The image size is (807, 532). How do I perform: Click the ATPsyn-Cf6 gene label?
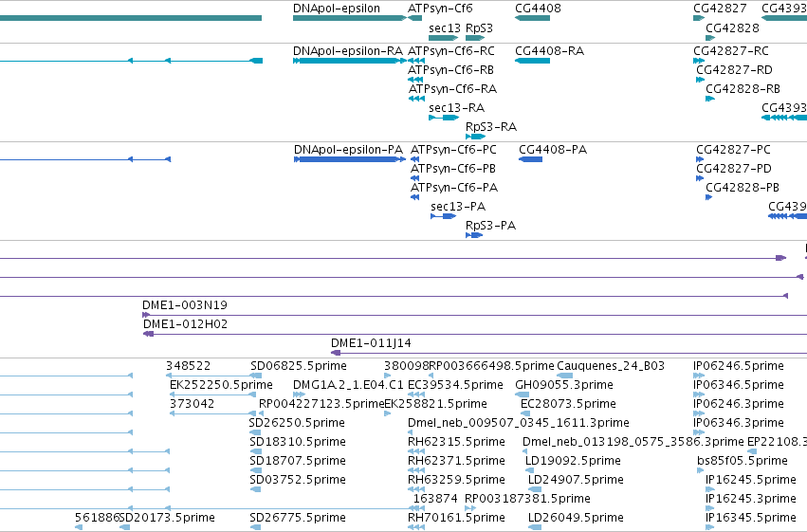coord(440,9)
